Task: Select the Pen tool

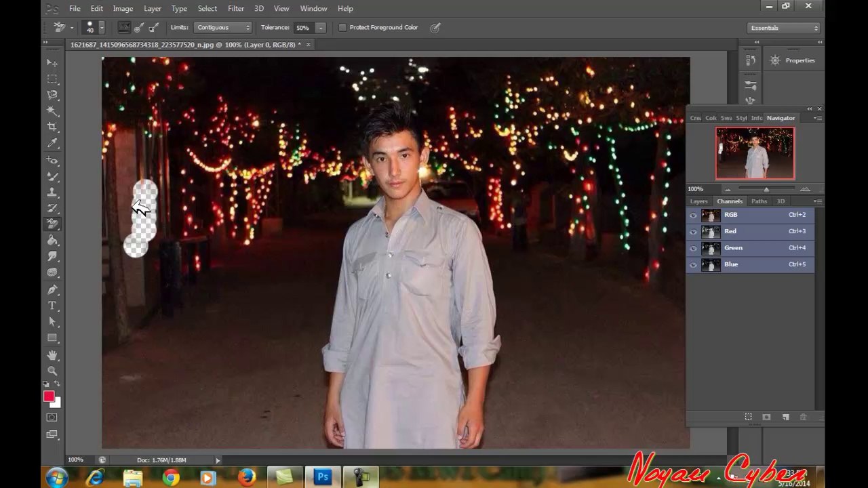Action: point(52,289)
